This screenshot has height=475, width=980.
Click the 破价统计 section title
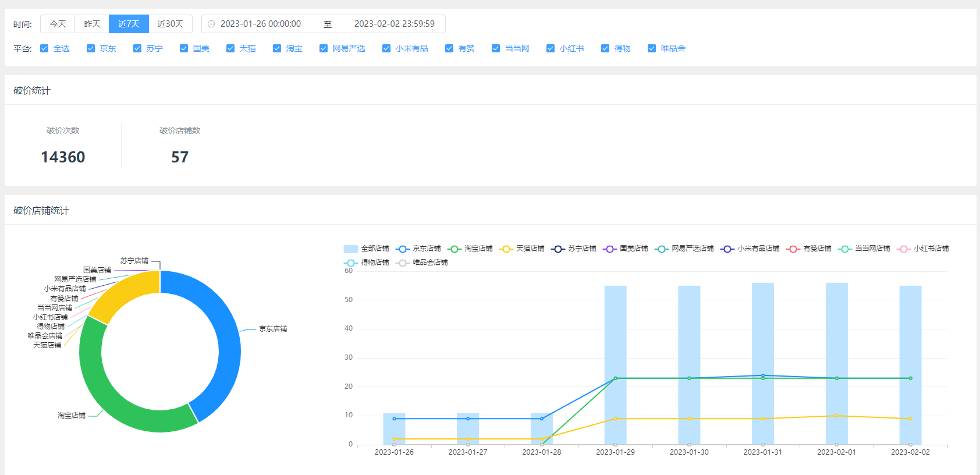point(32,91)
